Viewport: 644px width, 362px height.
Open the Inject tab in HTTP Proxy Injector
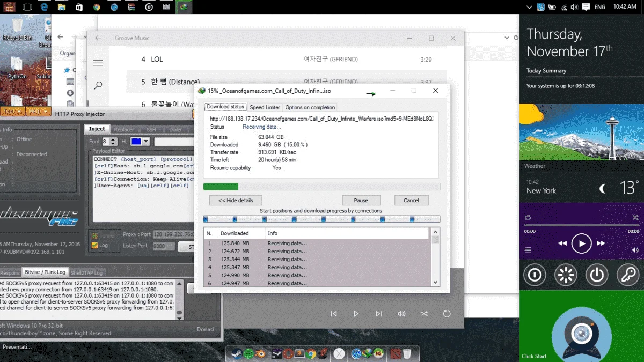coord(97,129)
